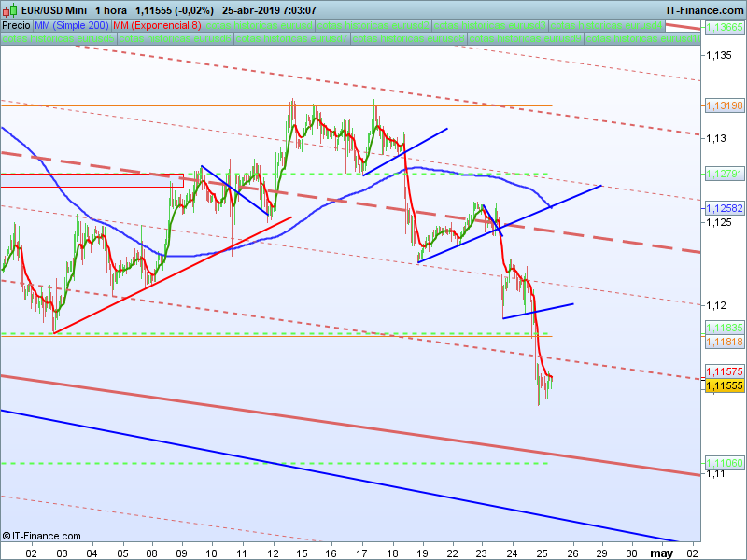747x560 pixels.
Task: Select the MM (Simple 200) indicator label
Action: tap(72, 26)
